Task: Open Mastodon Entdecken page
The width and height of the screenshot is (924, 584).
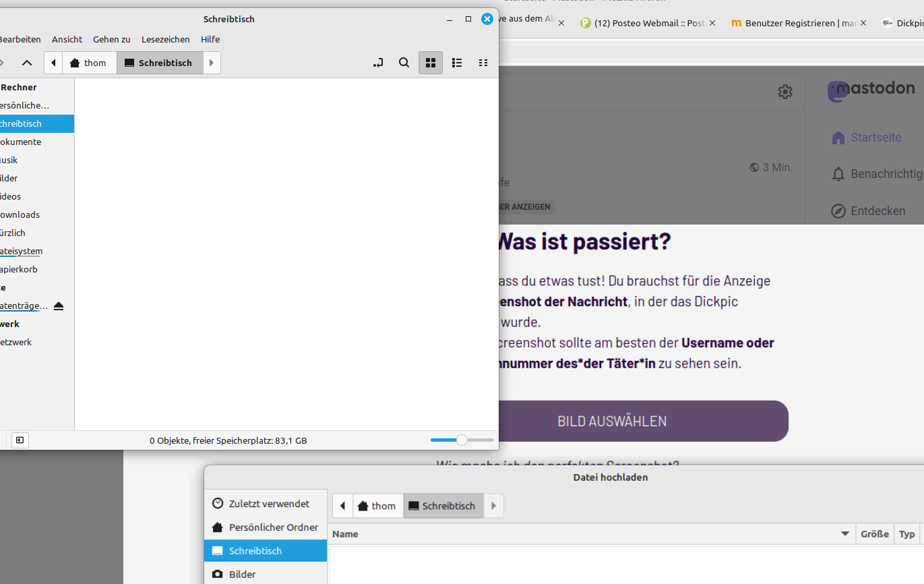Action: click(x=869, y=211)
